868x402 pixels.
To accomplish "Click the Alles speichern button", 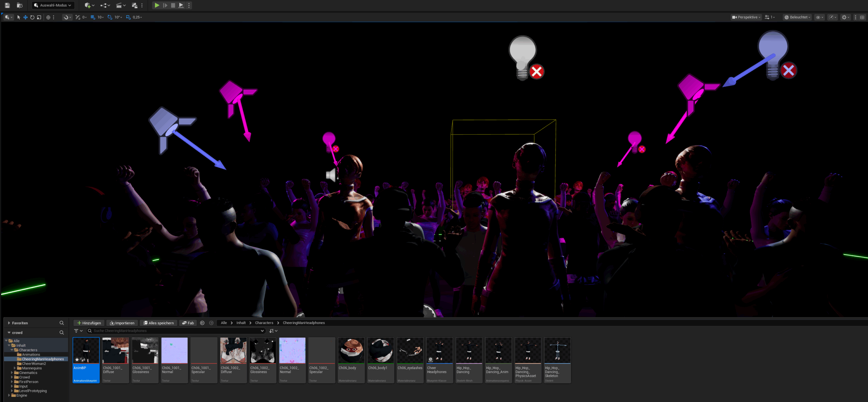I will pyautogui.click(x=158, y=323).
